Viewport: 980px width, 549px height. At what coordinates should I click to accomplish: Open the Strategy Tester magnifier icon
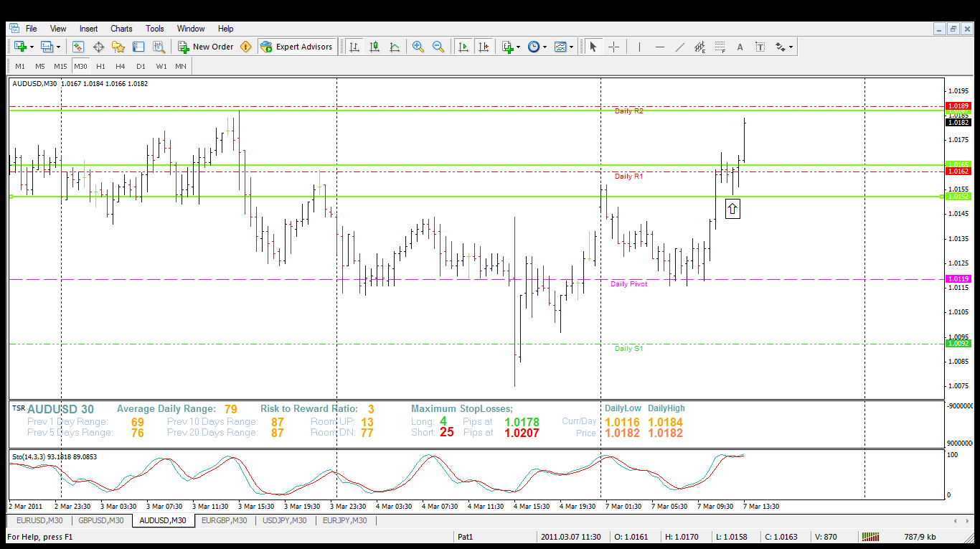(159, 47)
